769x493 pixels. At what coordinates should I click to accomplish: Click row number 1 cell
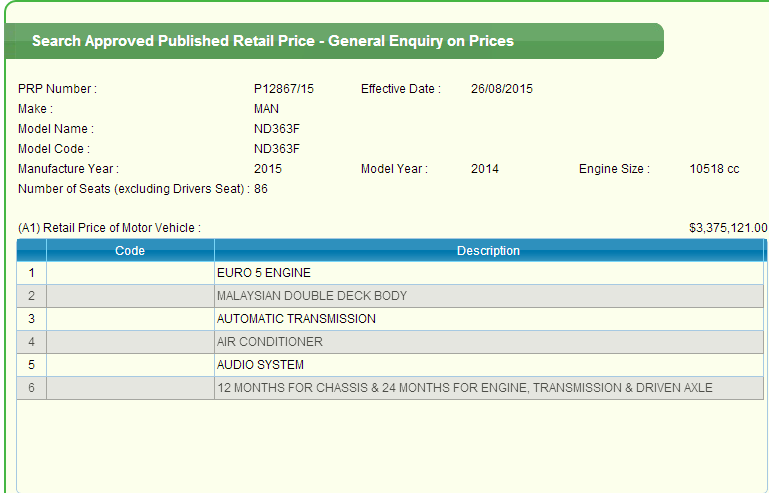pyautogui.click(x=31, y=273)
